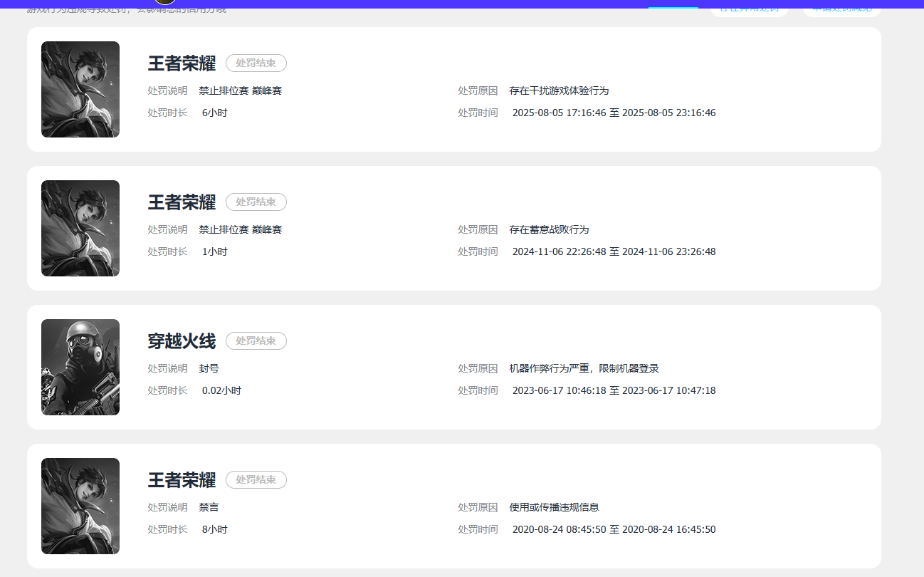The image size is (924, 577).
Task: Click the 处罚结束 badge on the 存在蓄意战败行为 card
Action: 256,202
